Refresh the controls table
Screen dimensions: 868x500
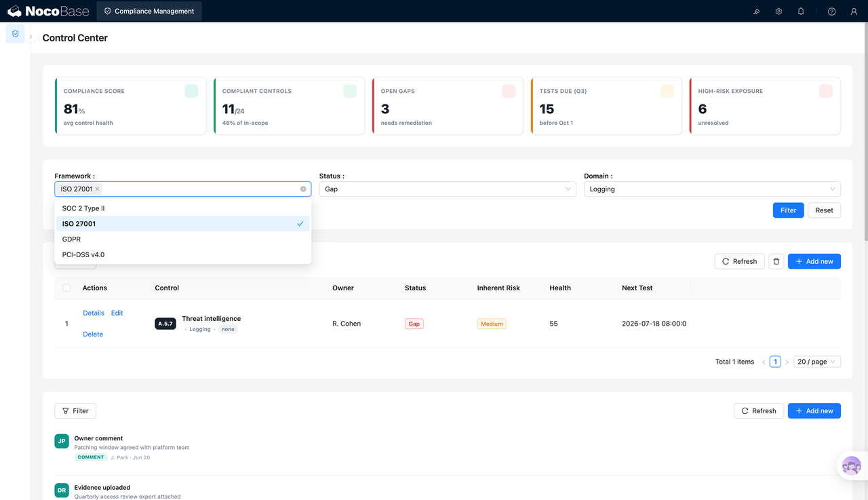point(739,261)
